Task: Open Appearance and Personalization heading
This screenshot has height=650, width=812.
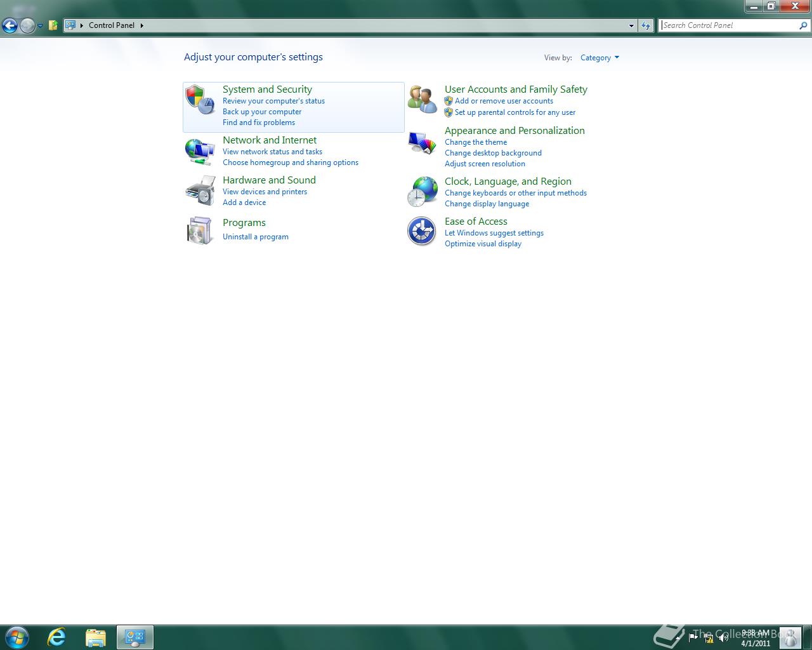Action: coord(514,131)
